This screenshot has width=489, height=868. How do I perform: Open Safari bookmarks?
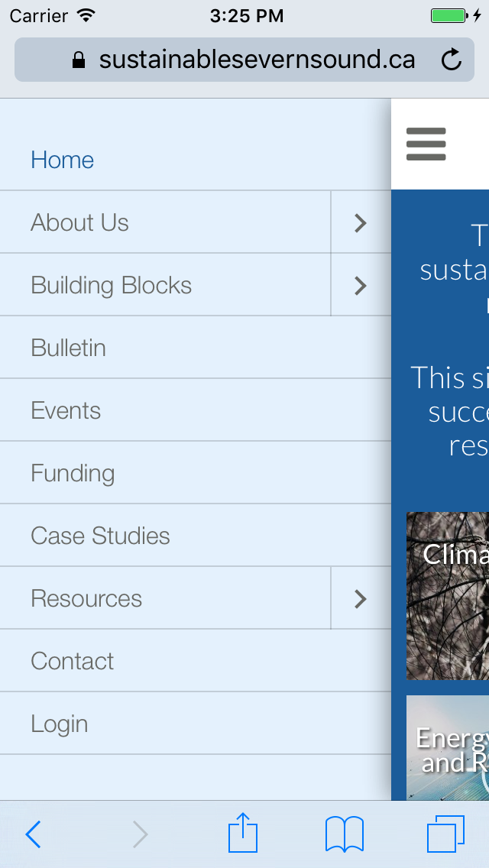344,834
